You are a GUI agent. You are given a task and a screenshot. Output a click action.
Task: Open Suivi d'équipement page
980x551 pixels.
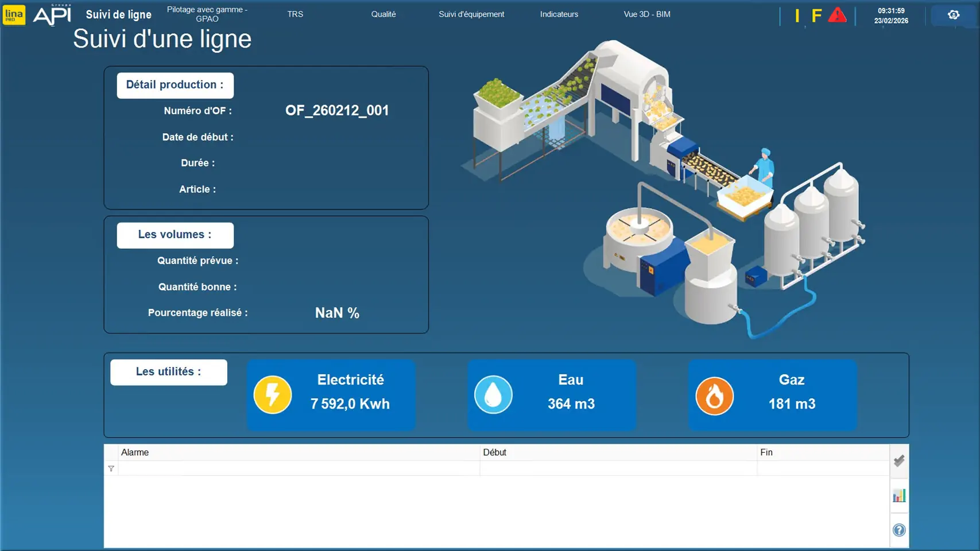[x=471, y=14]
